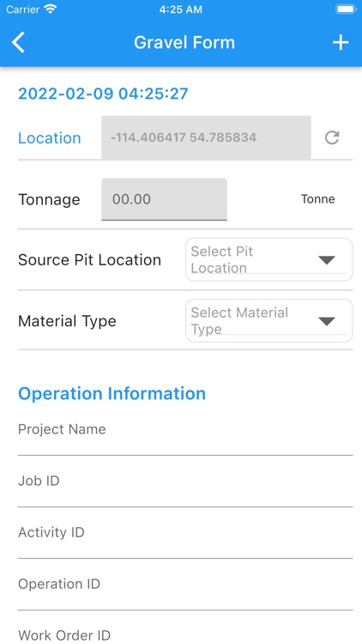Click the Source Pit Location arrow
The height and width of the screenshot is (644, 362).
327,260
